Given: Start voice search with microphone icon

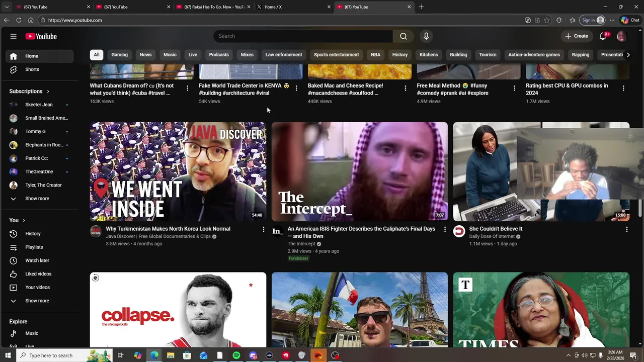Looking at the screenshot, I should 426,36.
